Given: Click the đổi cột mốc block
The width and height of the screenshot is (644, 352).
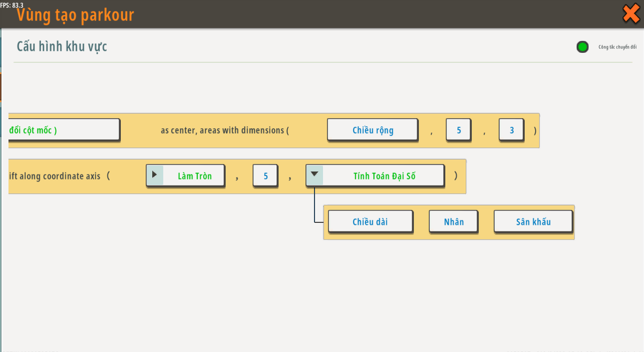Looking at the screenshot, I should [x=63, y=130].
